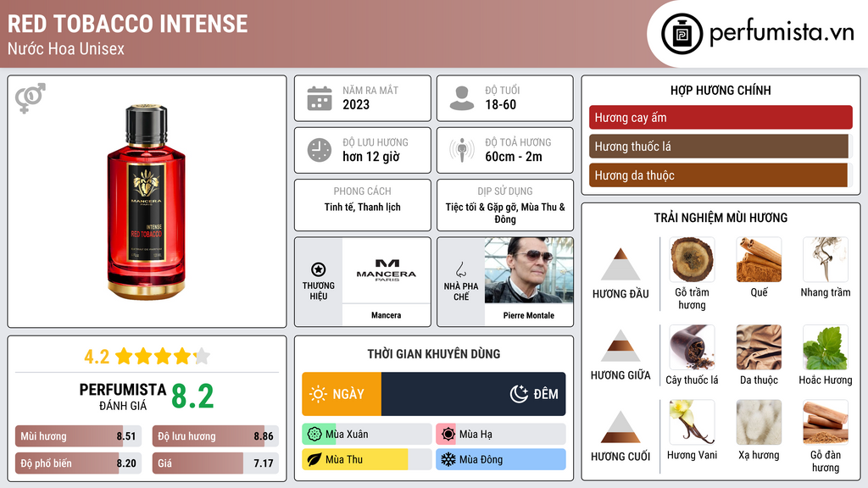The width and height of the screenshot is (868, 488).
Task: Click the PHONG CÁCH label
Action: point(363,191)
